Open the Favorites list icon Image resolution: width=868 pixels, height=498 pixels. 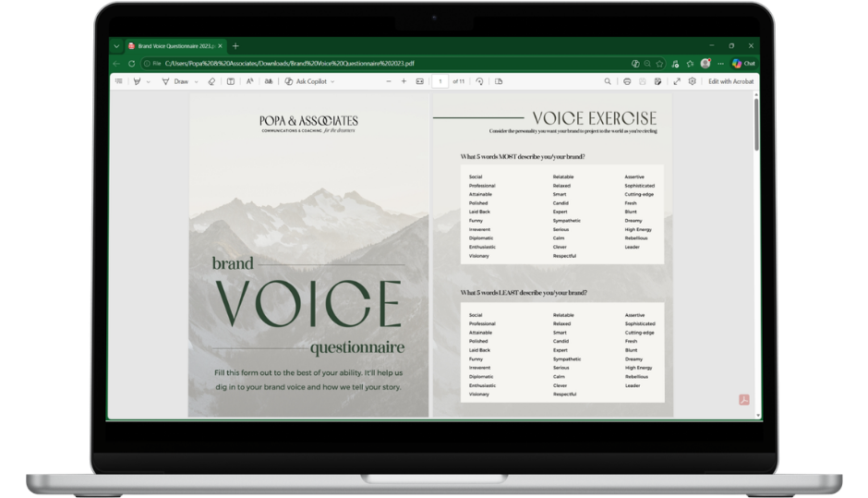click(x=690, y=64)
